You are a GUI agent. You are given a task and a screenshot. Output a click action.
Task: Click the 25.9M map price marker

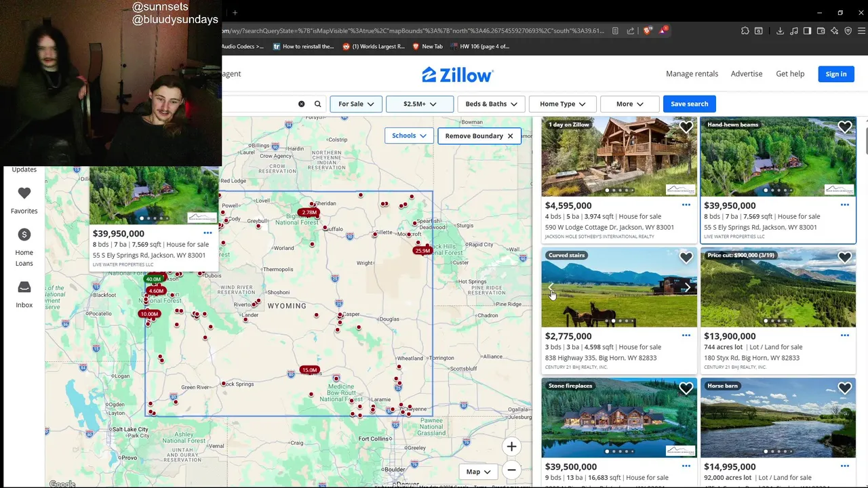tap(422, 251)
